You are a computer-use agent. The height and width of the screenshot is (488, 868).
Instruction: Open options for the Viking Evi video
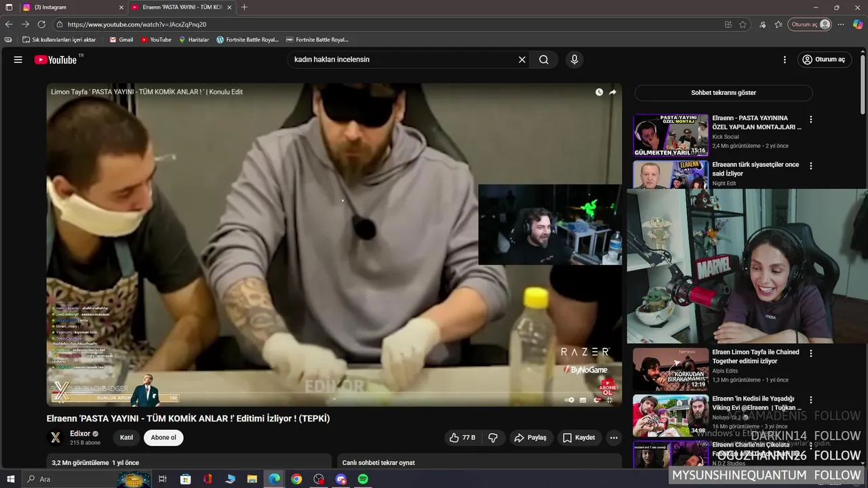point(810,401)
